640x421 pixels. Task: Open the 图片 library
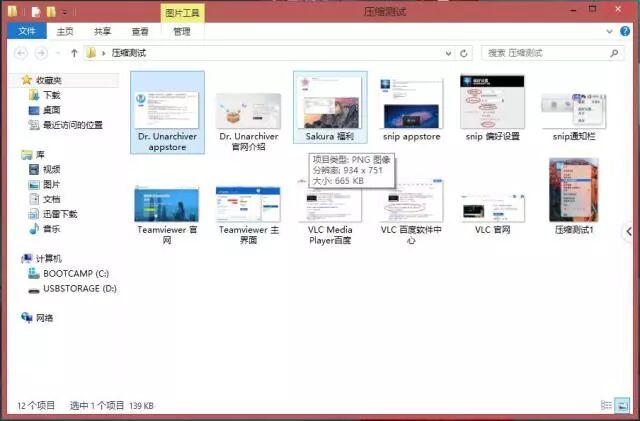pos(51,185)
